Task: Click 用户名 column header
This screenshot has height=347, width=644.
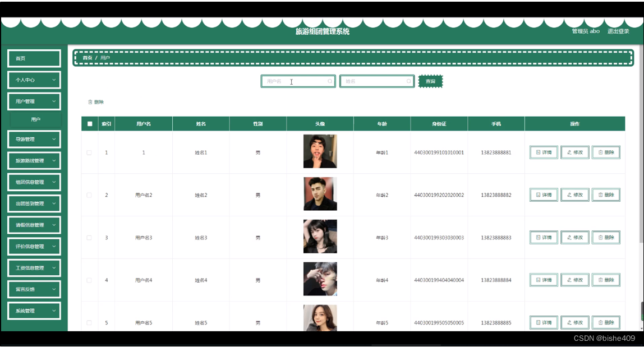Action: pos(144,123)
